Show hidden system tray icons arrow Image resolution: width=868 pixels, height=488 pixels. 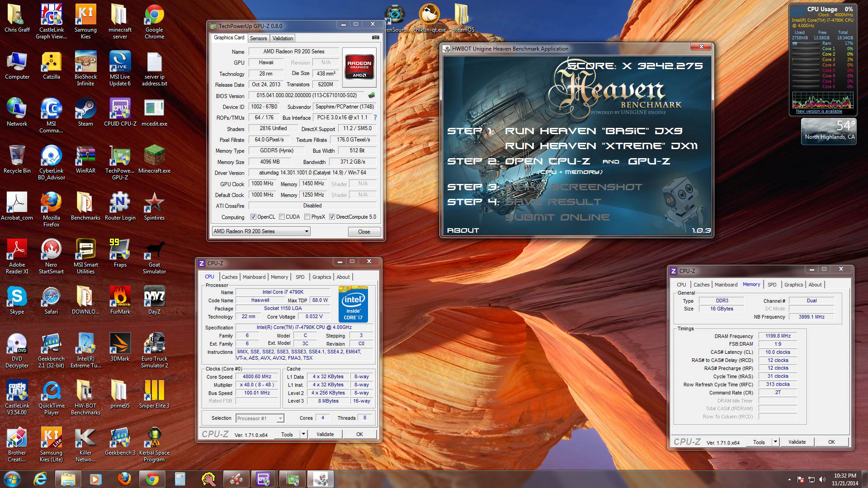click(x=789, y=479)
